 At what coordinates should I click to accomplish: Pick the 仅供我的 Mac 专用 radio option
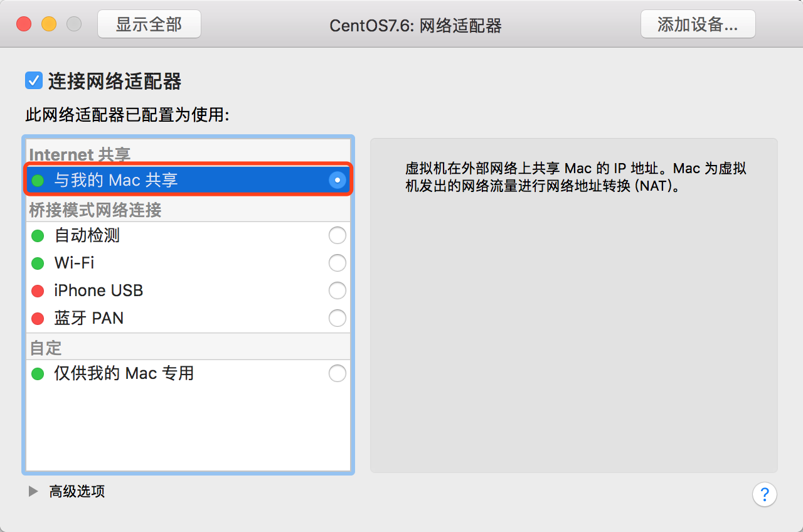338,374
